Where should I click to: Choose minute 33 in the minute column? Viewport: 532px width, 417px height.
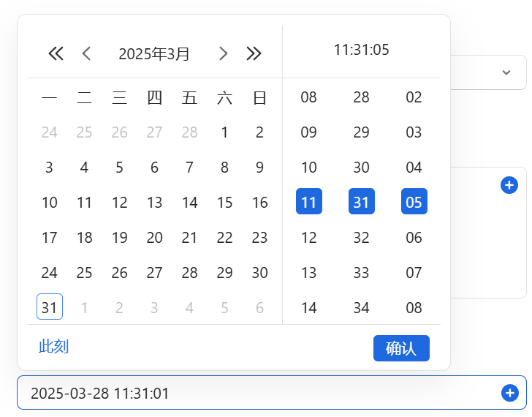tap(362, 273)
